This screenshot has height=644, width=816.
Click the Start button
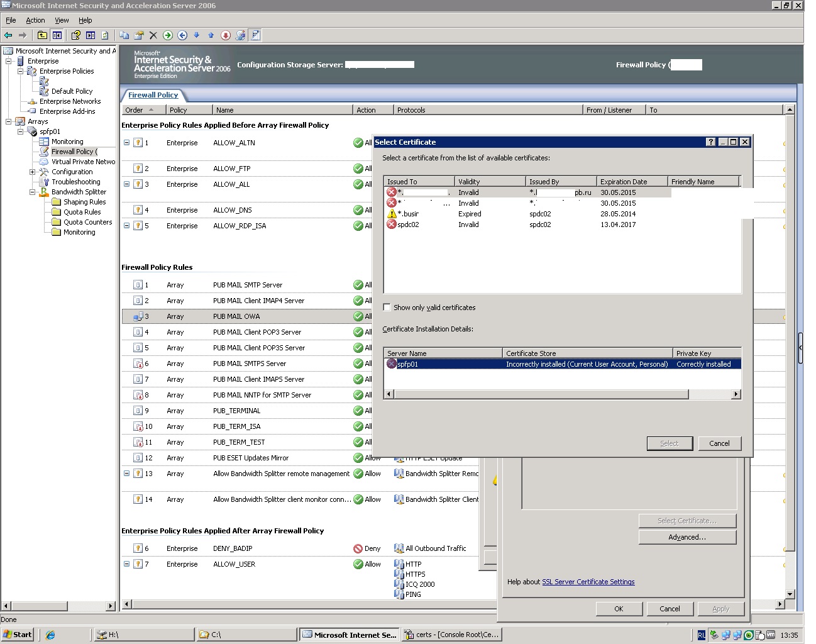(18, 635)
